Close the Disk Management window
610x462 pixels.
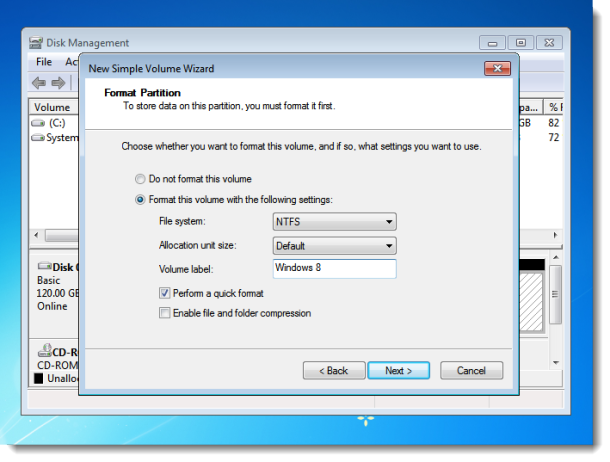pos(549,43)
